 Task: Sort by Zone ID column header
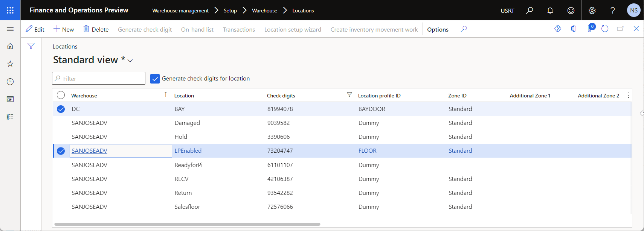pyautogui.click(x=457, y=96)
